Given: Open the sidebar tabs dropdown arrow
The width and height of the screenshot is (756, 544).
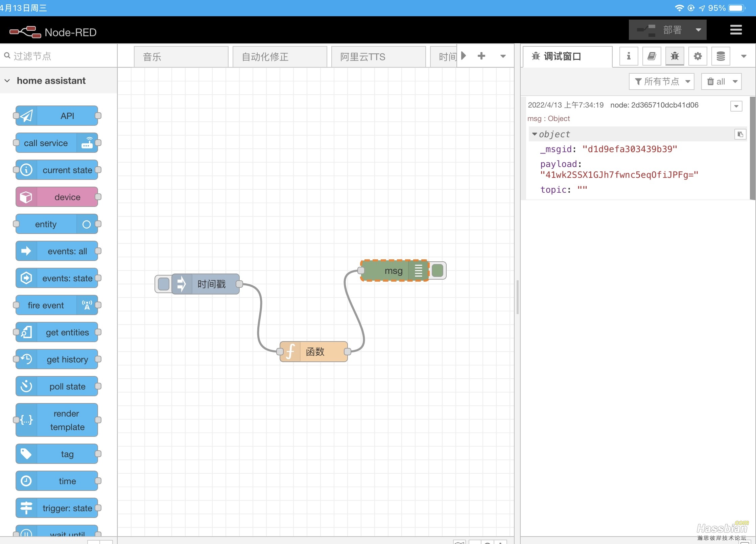Looking at the screenshot, I should coord(743,56).
